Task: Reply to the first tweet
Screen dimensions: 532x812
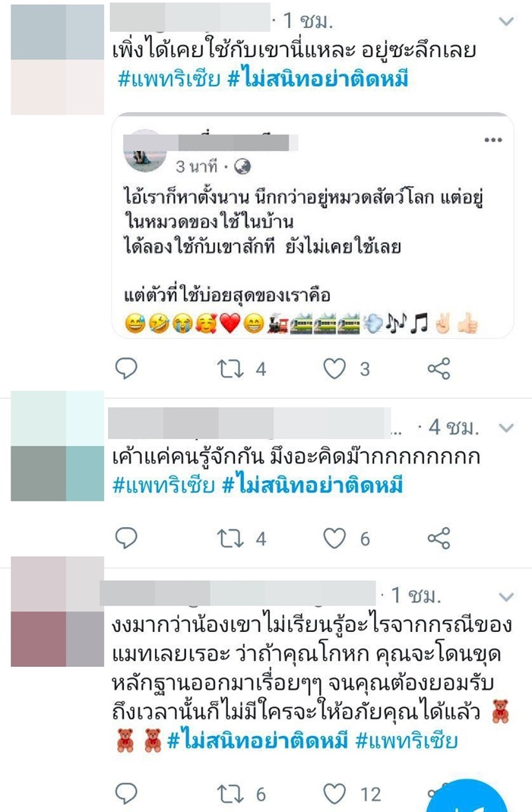Action: pos(126,368)
